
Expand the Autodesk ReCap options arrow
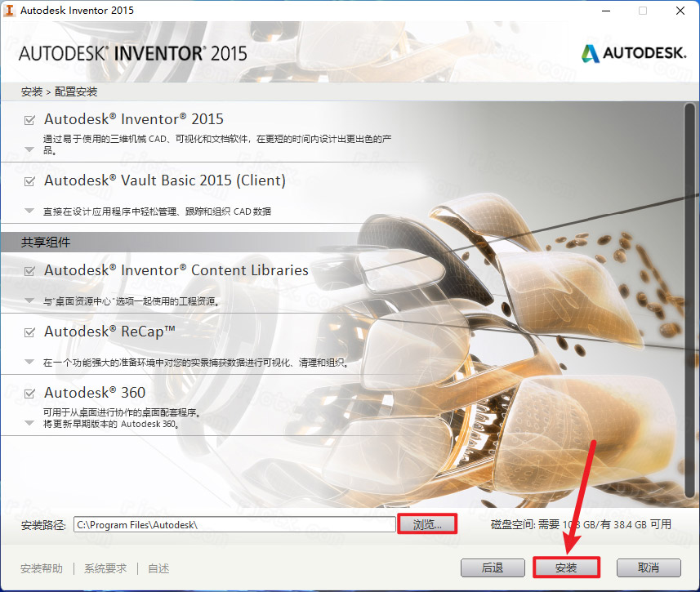tap(29, 362)
